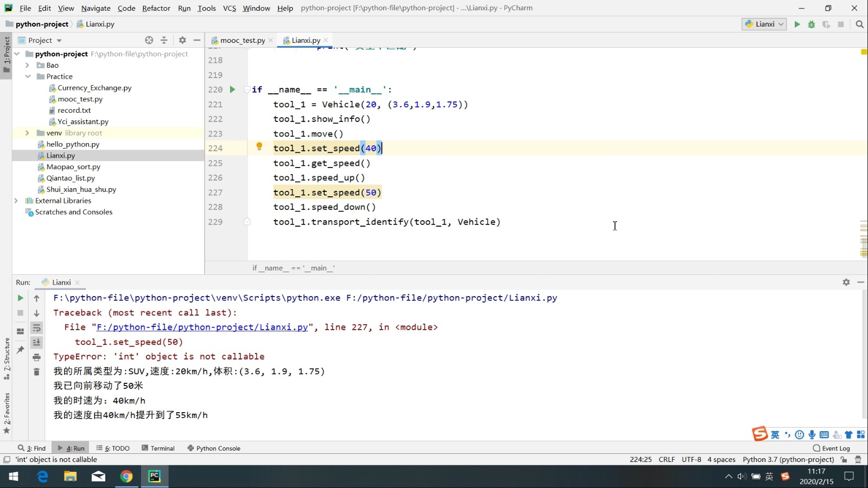Open the VCS menu
The width and height of the screenshot is (868, 488).
point(229,8)
